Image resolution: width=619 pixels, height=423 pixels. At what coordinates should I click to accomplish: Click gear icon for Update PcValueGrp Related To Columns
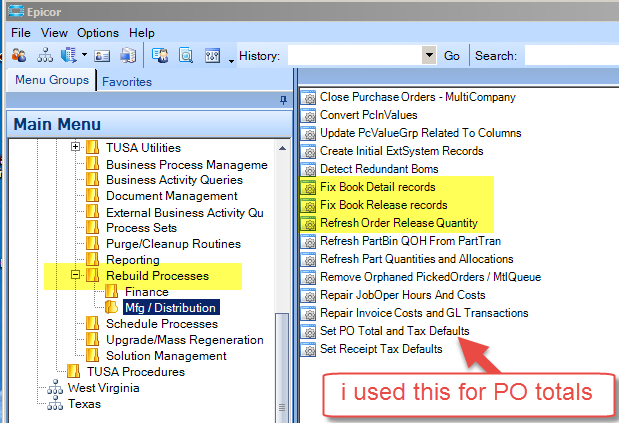[308, 133]
